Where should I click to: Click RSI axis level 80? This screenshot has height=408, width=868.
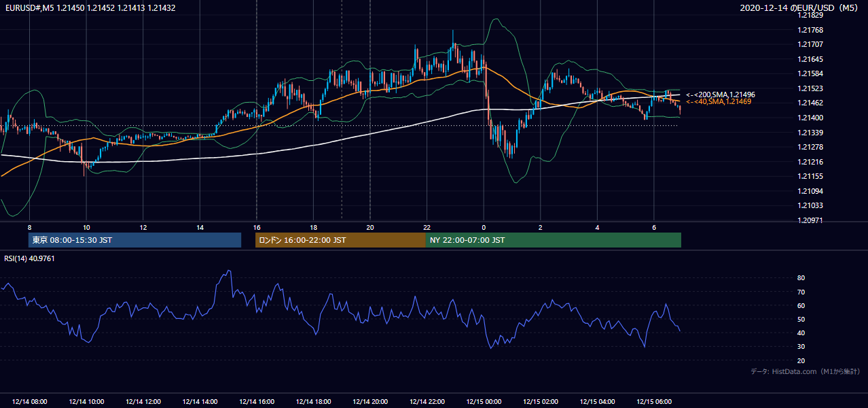click(x=801, y=278)
